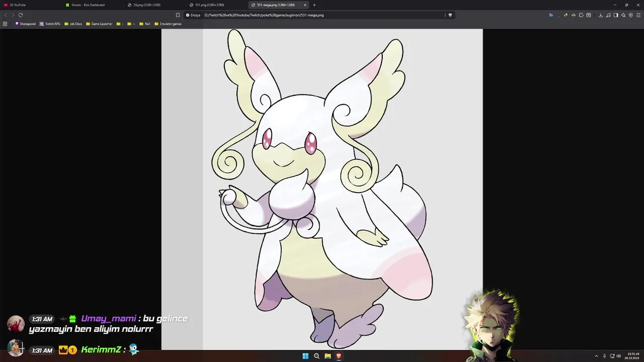Open the bookmarks bar apps grid icon

(x=5, y=24)
